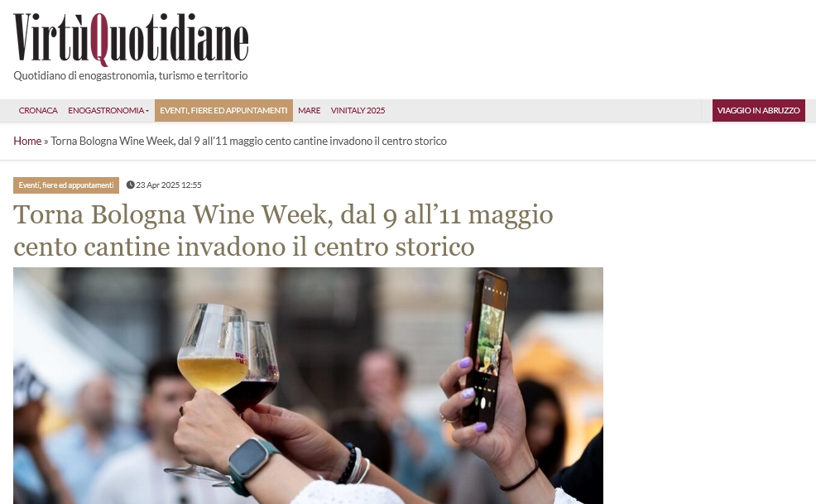Click the VirtùQuotidiane site logo
The width and height of the screenshot is (816, 504).
click(x=131, y=39)
